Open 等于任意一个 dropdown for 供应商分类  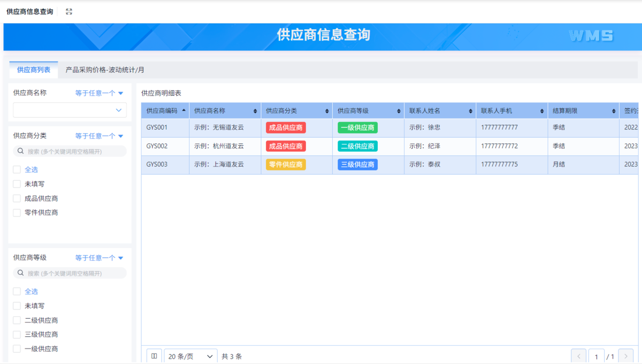point(99,136)
